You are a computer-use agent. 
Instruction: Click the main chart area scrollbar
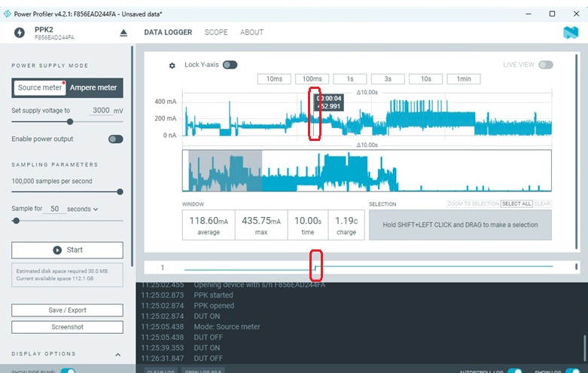point(577,151)
